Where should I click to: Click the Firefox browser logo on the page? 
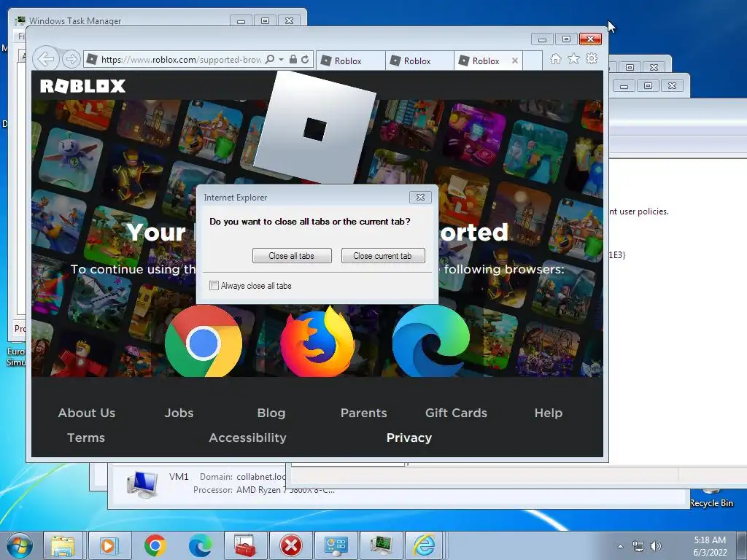click(317, 342)
